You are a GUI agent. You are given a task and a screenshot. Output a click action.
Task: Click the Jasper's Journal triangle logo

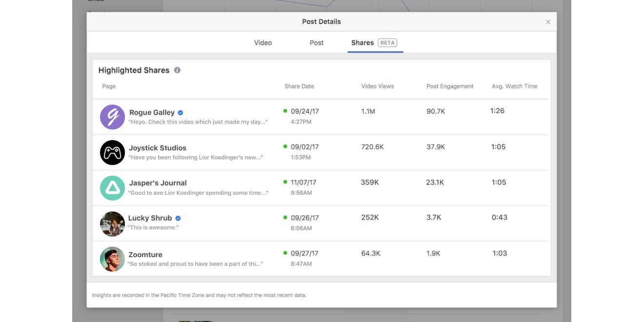(112, 188)
